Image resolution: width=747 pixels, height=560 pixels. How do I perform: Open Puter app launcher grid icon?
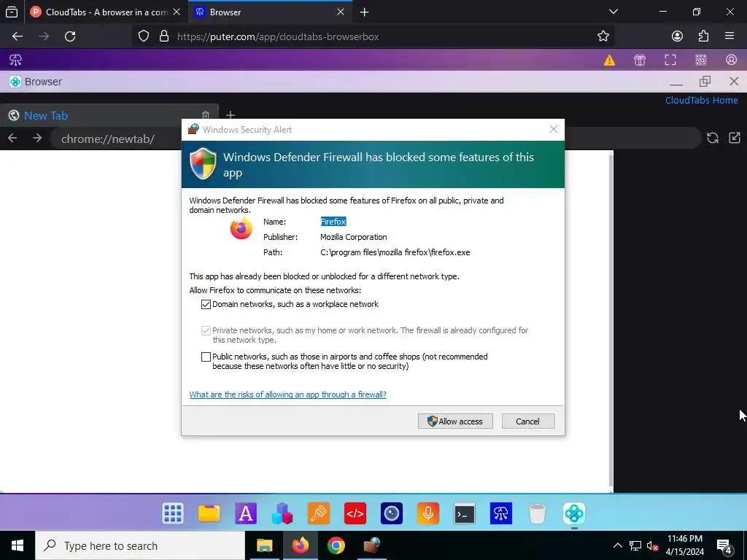pyautogui.click(x=172, y=513)
